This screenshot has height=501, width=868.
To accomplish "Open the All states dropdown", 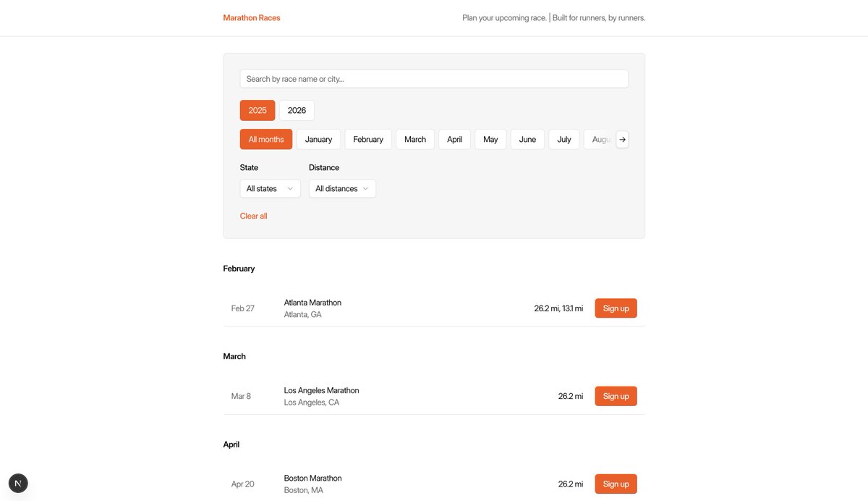I will [x=270, y=188].
